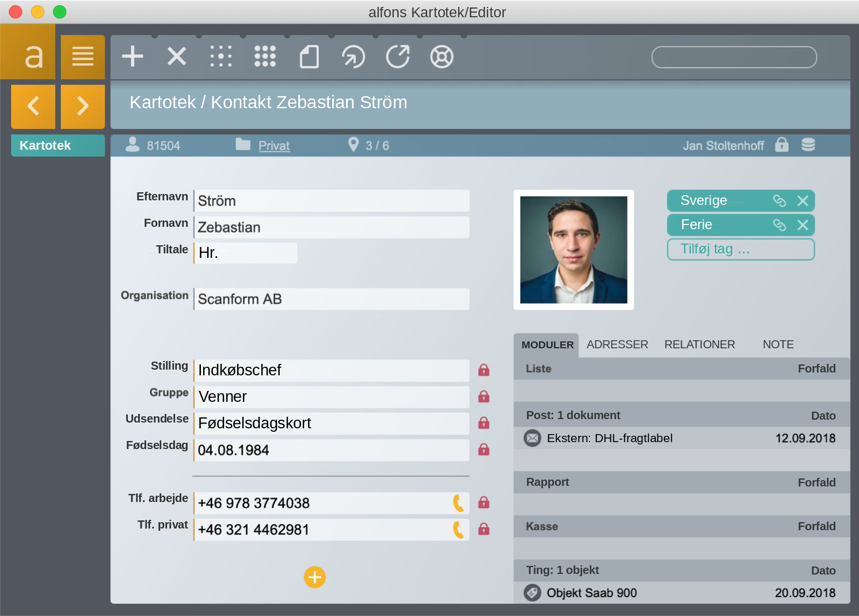The width and height of the screenshot is (859, 616).
Task: Select the dense dot grid view icon
Action: click(x=265, y=56)
